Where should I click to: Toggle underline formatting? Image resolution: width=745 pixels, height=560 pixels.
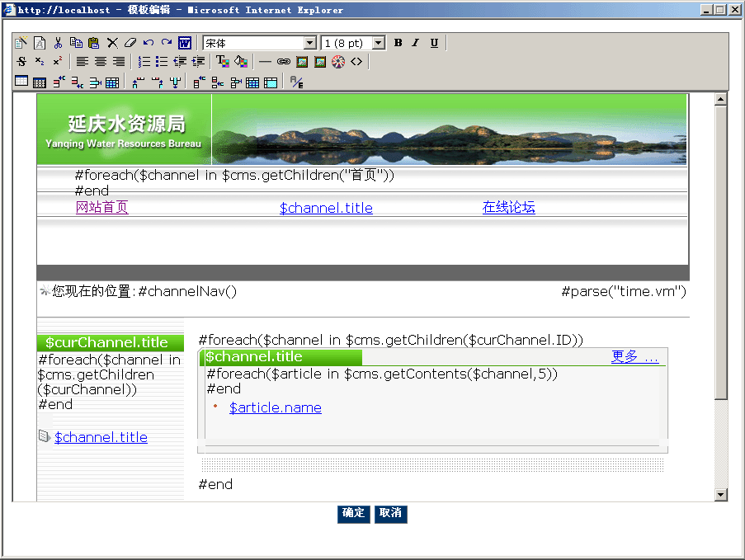(x=434, y=42)
